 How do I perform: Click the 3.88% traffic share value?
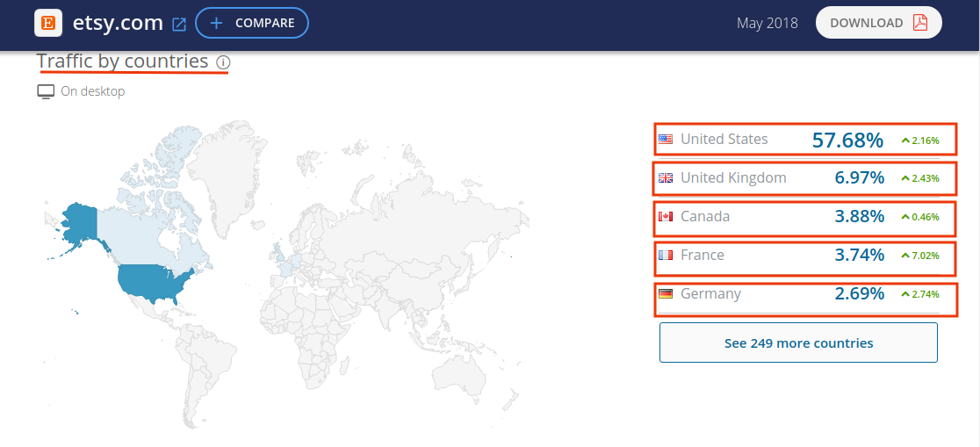click(860, 217)
